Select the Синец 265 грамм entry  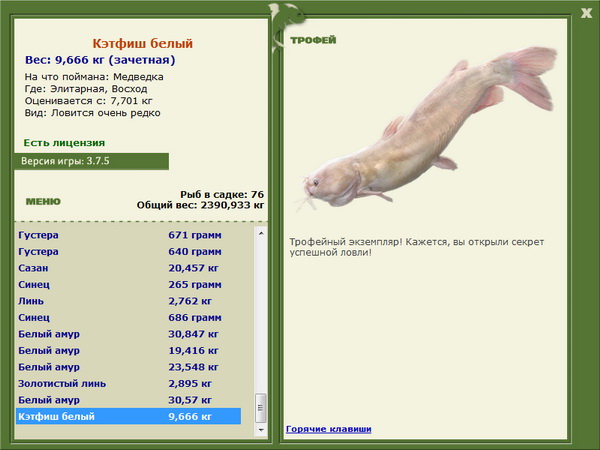click(x=129, y=284)
